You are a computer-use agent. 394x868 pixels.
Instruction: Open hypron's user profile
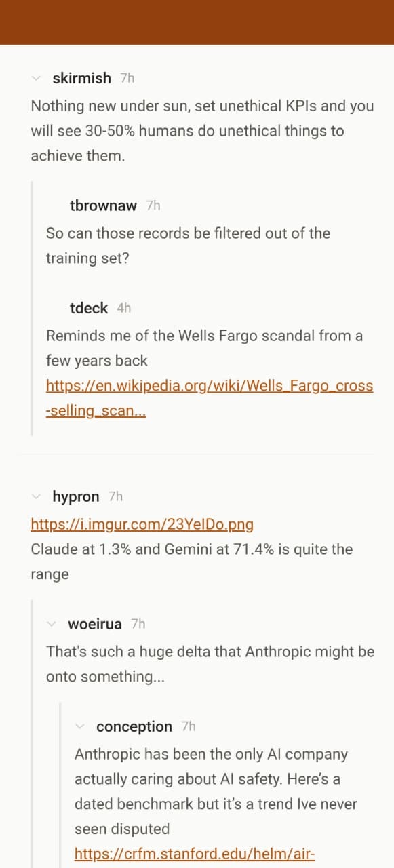pyautogui.click(x=77, y=496)
